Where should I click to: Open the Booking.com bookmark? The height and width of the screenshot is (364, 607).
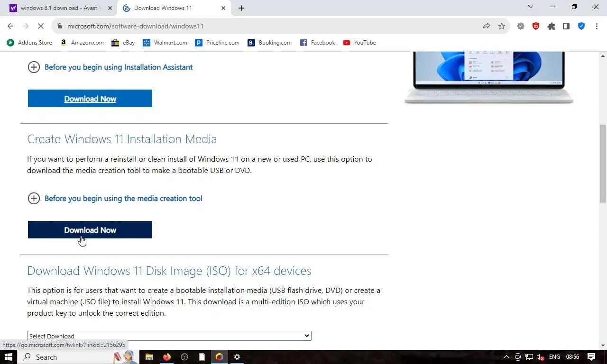pyautogui.click(x=270, y=43)
